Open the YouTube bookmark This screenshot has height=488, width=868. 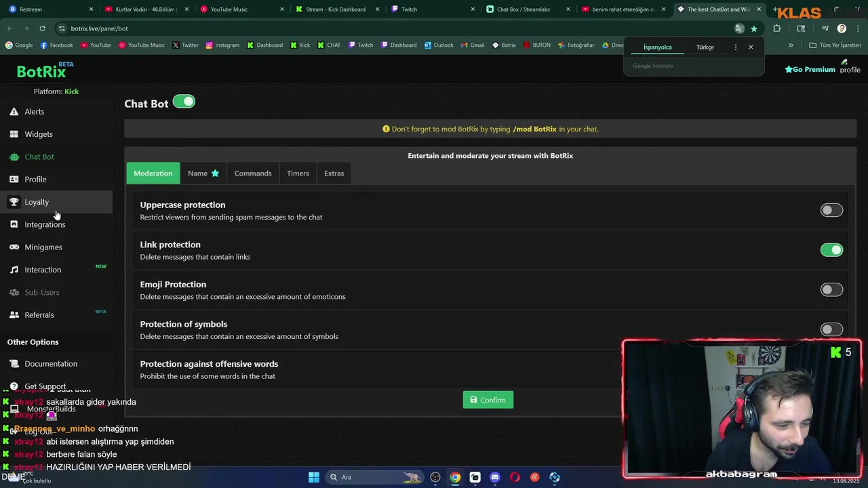click(96, 45)
